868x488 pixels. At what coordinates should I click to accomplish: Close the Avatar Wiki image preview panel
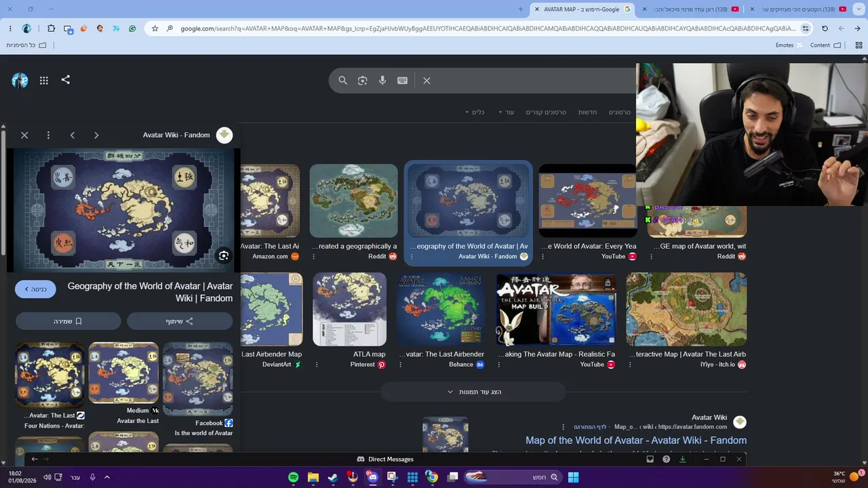click(24, 135)
